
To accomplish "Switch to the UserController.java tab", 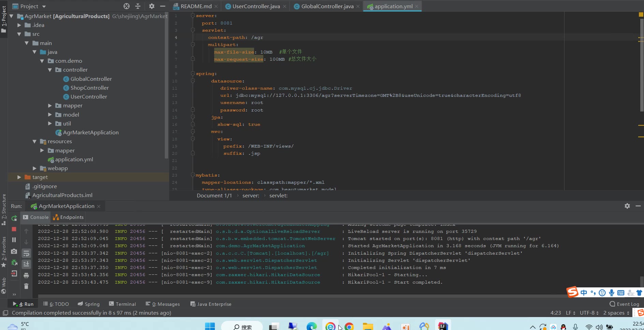I will tap(256, 6).
